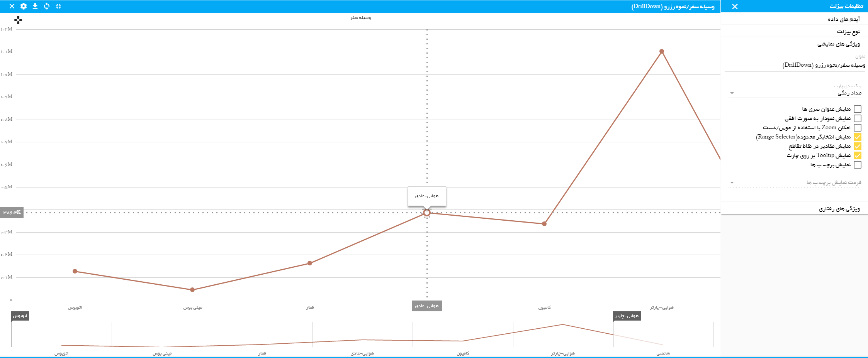
Task: Click the شخصی label in the range selector
Action: [663, 353]
